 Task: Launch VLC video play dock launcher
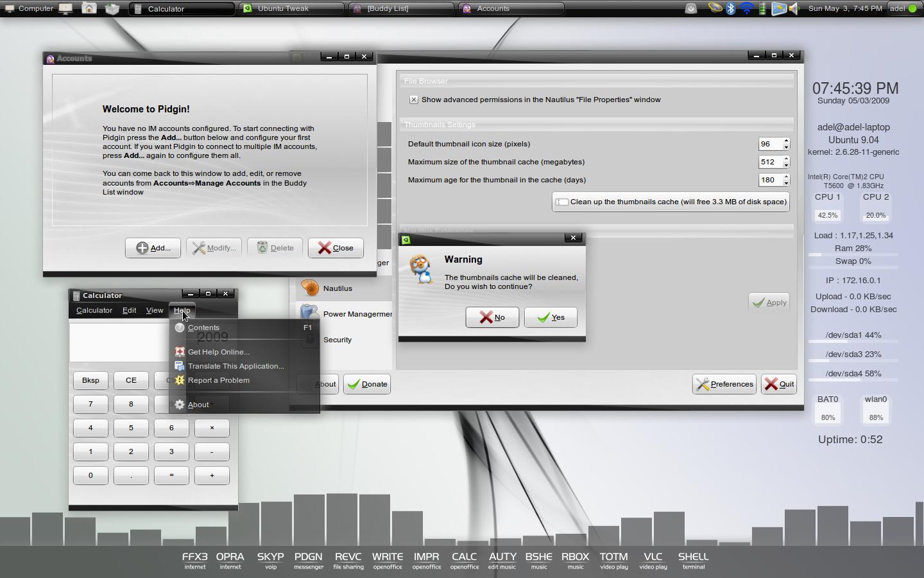(653, 560)
